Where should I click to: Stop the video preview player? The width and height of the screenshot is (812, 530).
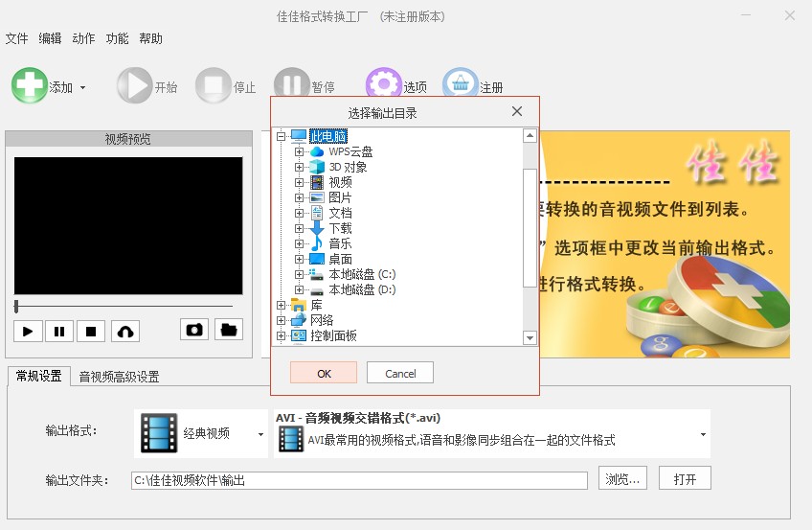[91, 331]
